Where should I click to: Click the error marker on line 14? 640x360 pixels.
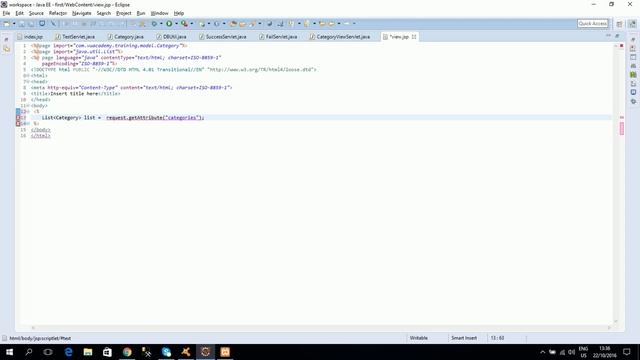[18, 123]
